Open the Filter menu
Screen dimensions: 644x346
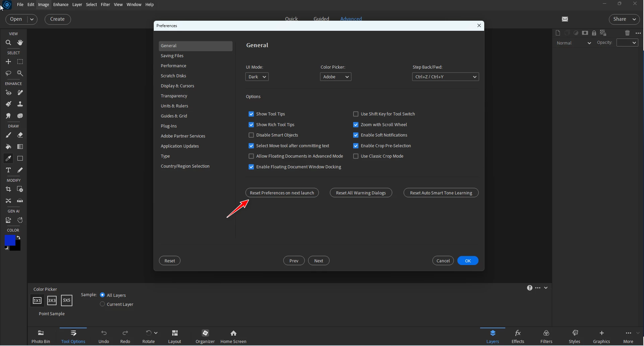106,5
